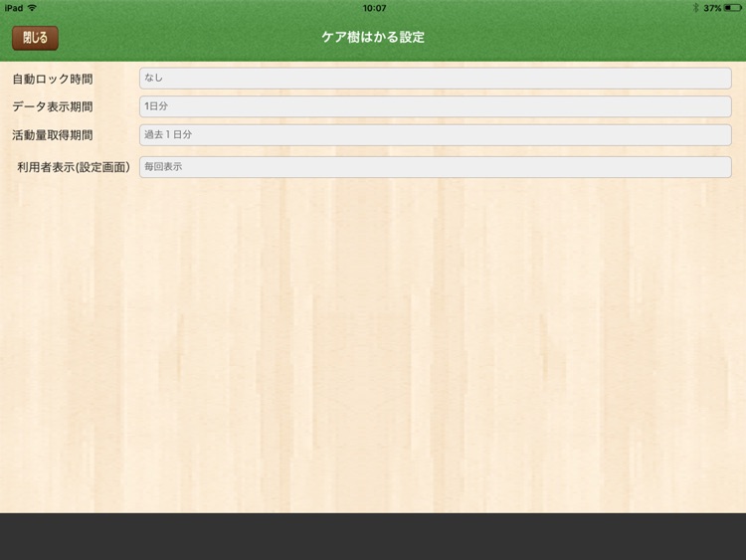Click the ケア樹はかる設定 title

[373, 37]
